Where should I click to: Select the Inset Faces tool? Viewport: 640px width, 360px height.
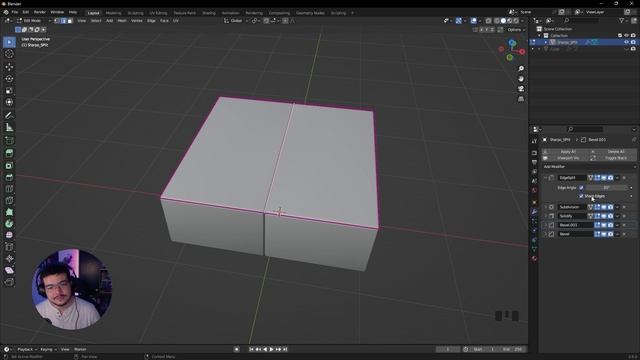pyautogui.click(x=9, y=165)
